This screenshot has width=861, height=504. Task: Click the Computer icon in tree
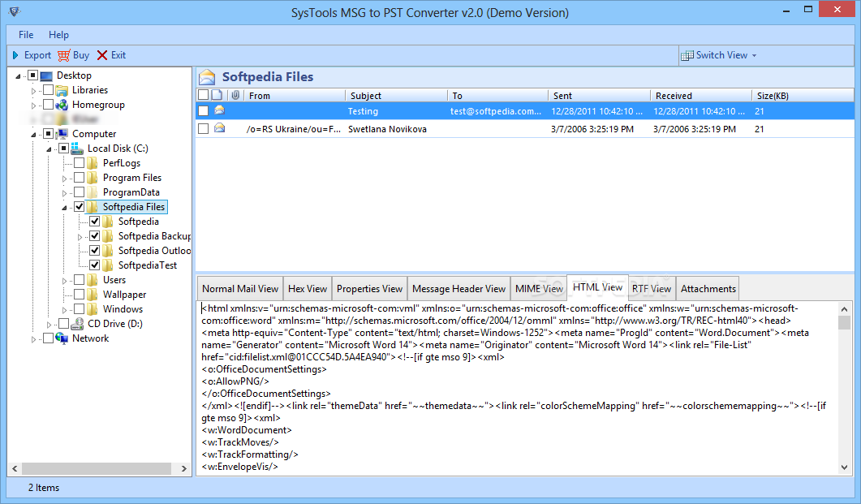coord(62,133)
